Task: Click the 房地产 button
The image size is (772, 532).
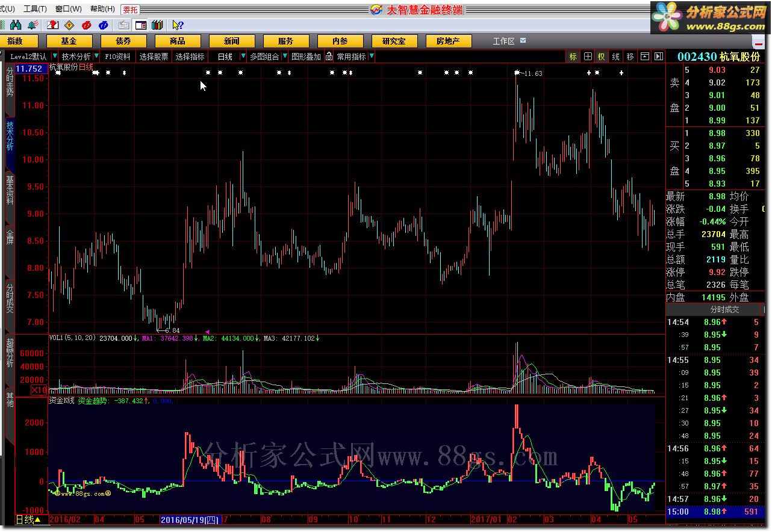Action: click(449, 41)
